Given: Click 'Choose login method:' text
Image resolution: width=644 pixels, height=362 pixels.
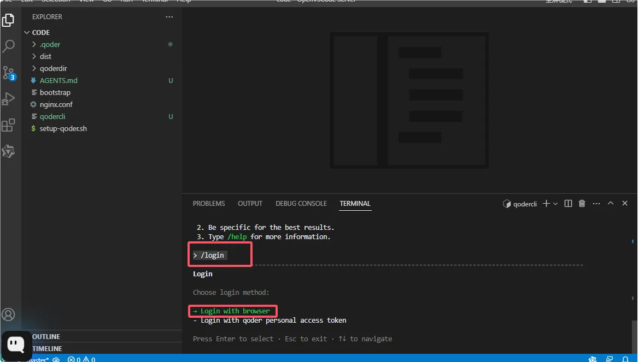Looking at the screenshot, I should point(231,292).
